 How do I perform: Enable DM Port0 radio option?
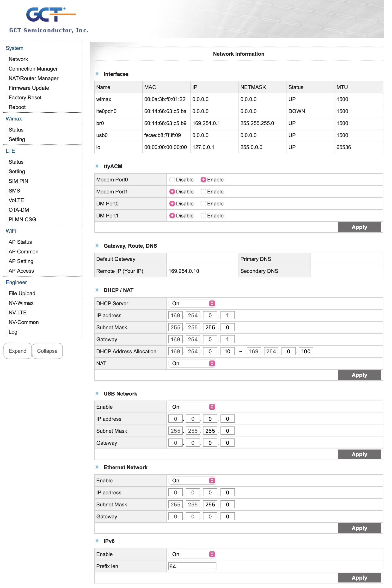tap(203, 204)
